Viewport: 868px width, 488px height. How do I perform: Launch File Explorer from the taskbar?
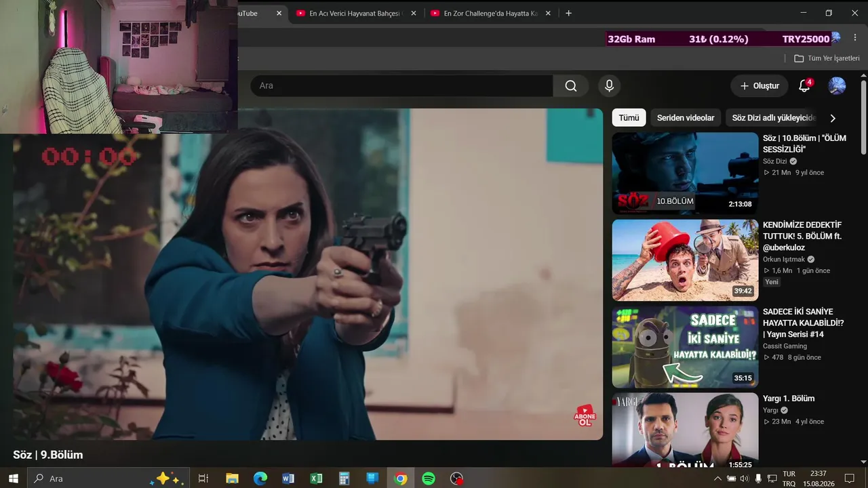232,479
